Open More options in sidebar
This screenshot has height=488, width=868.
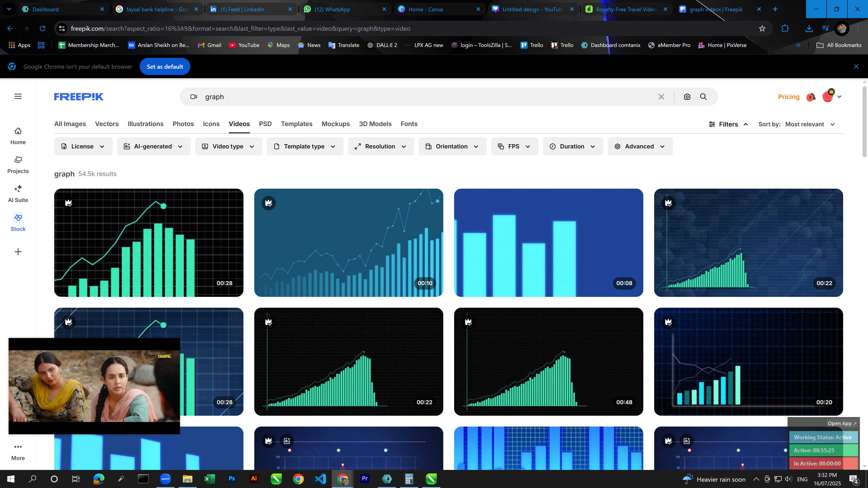(x=18, y=452)
